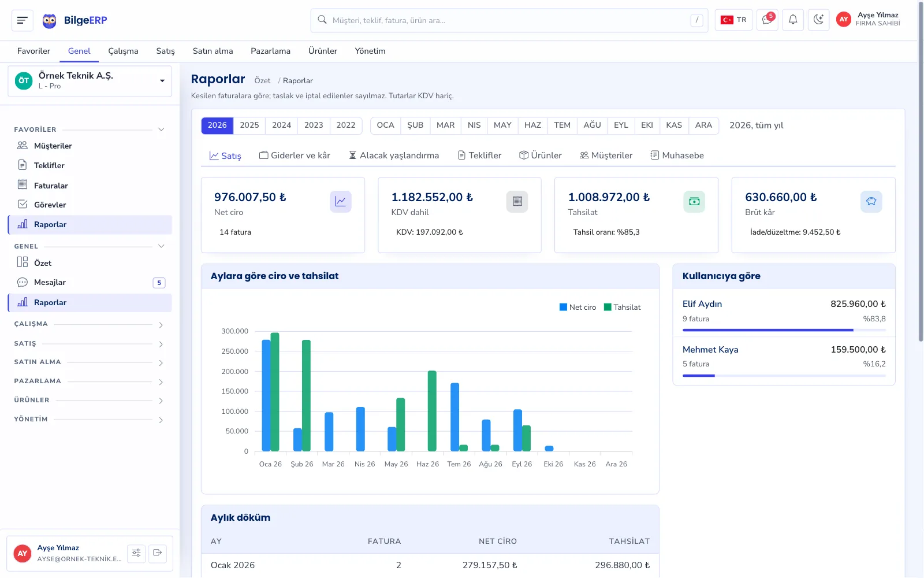Open Mesajlar in the sidebar

90,283
